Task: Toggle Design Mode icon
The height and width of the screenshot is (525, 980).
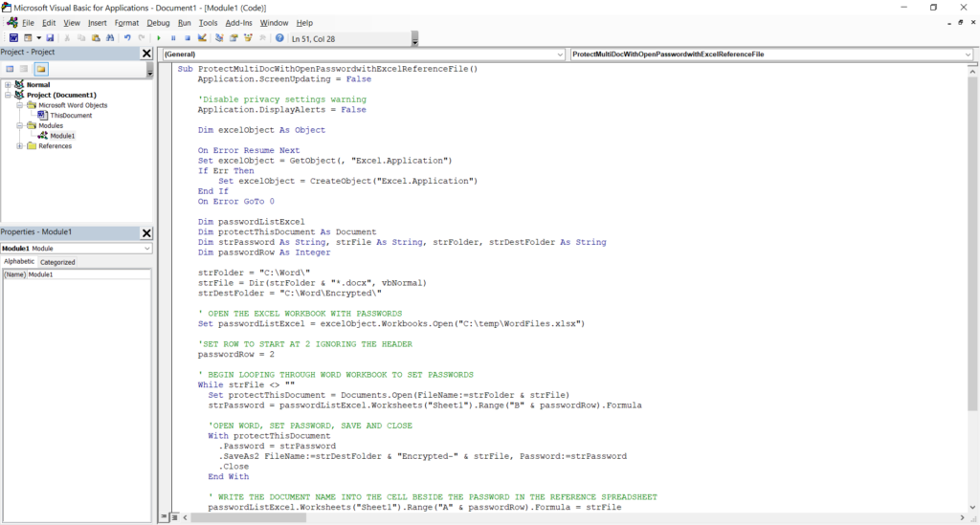Action: 202,38
